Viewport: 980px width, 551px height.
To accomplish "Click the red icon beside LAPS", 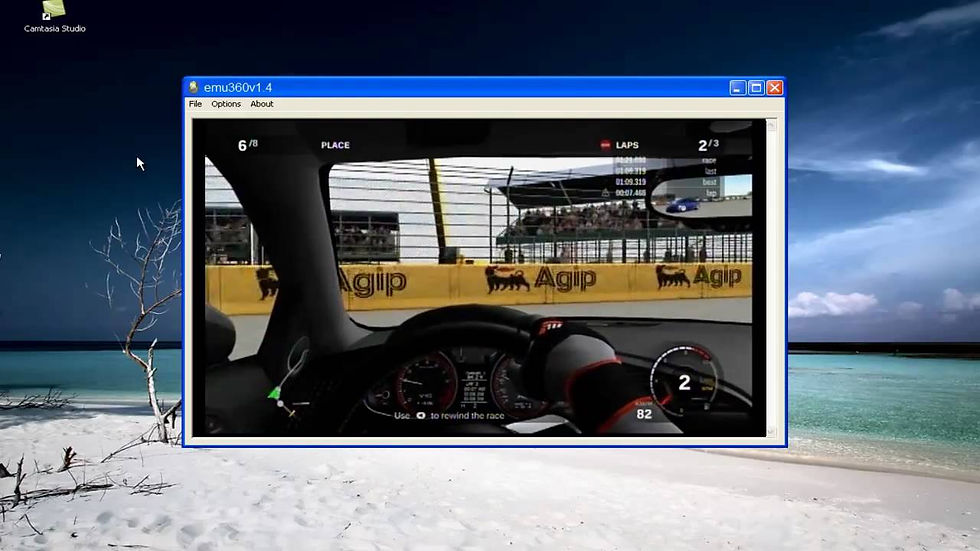I will point(605,145).
